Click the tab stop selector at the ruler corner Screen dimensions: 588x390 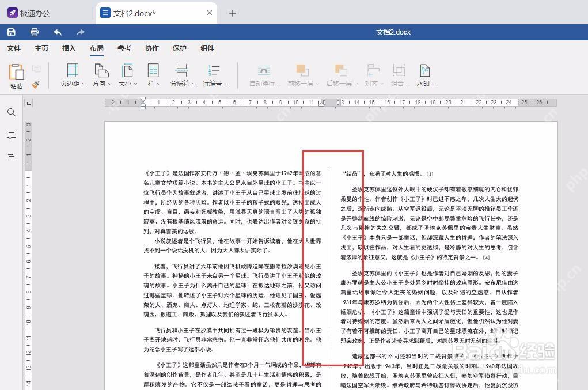click(28, 103)
